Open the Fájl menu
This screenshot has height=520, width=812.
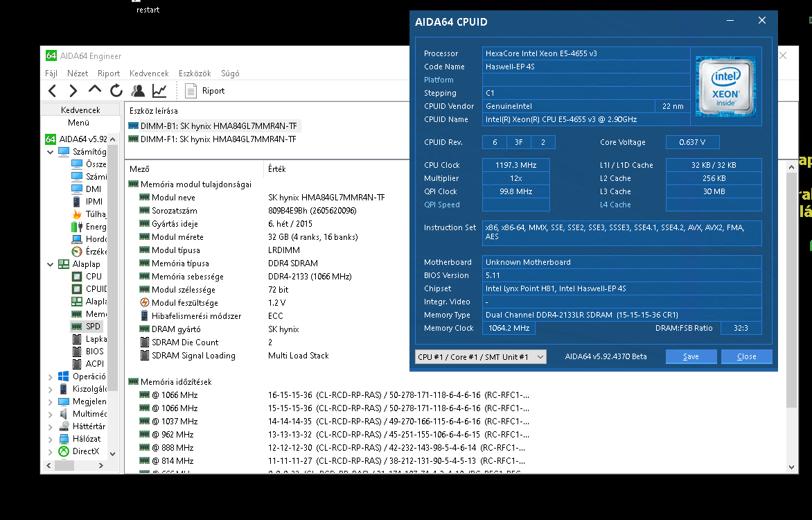click(51, 73)
